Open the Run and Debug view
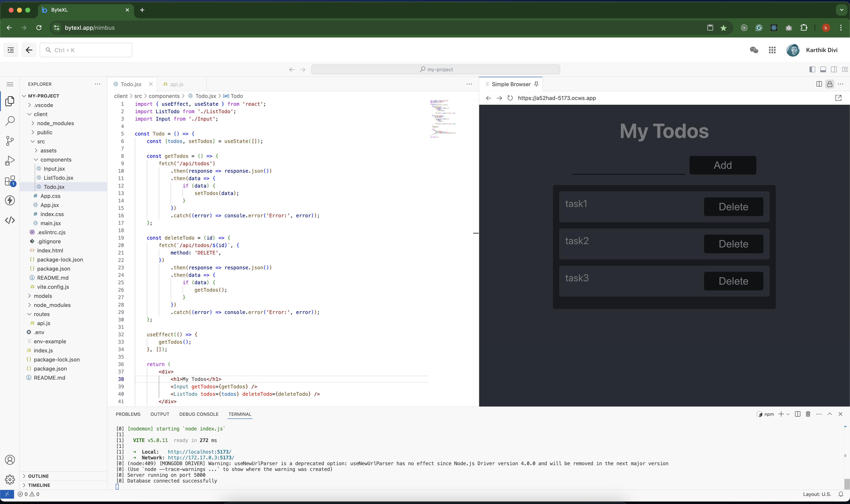 point(10,160)
